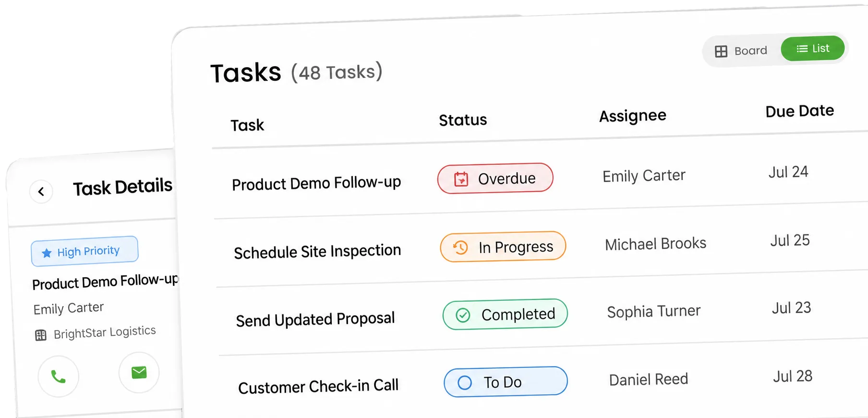The image size is (868, 418).
Task: Go back using the chevron arrow button
Action: pyautogui.click(x=41, y=192)
